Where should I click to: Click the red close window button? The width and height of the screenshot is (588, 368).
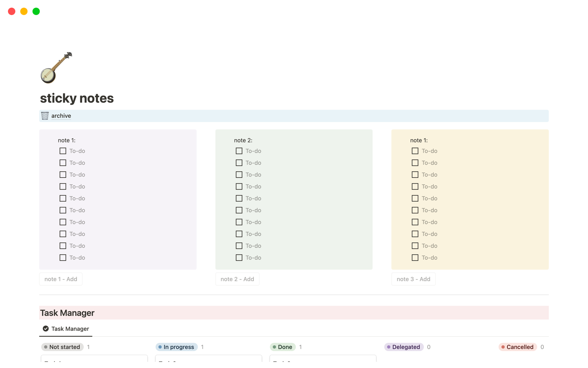12,11
